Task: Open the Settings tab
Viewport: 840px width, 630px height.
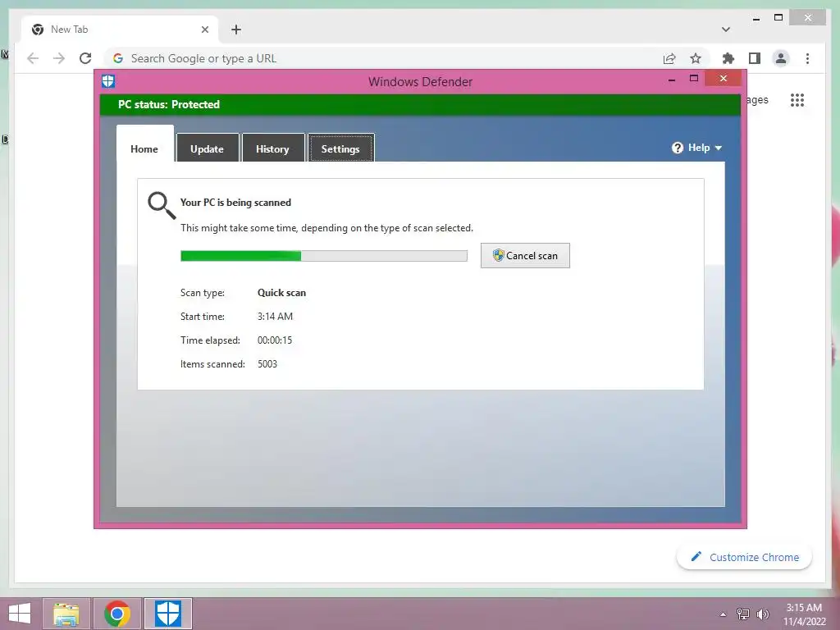Action: pyautogui.click(x=340, y=148)
